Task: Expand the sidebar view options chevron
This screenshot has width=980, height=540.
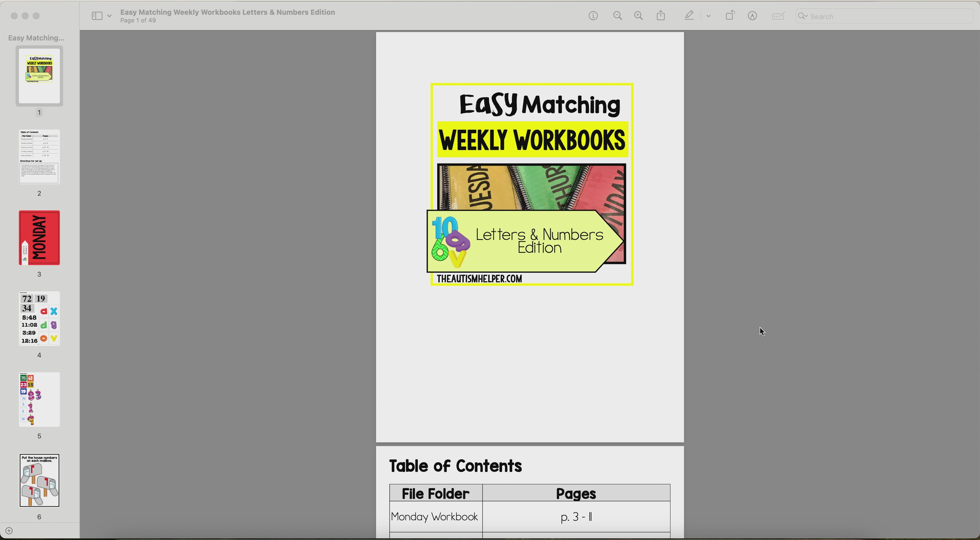Action: coord(109,16)
